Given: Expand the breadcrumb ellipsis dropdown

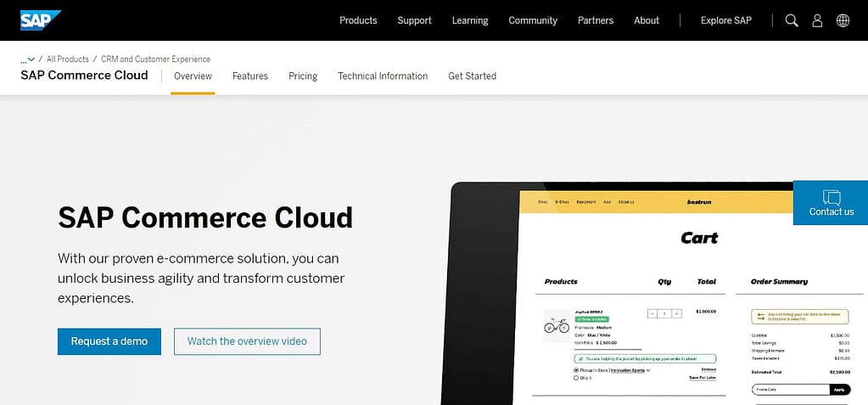Looking at the screenshot, I should click(x=28, y=59).
